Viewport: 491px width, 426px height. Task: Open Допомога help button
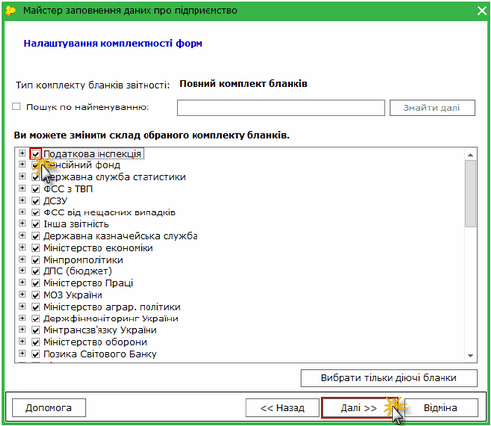click(x=49, y=408)
